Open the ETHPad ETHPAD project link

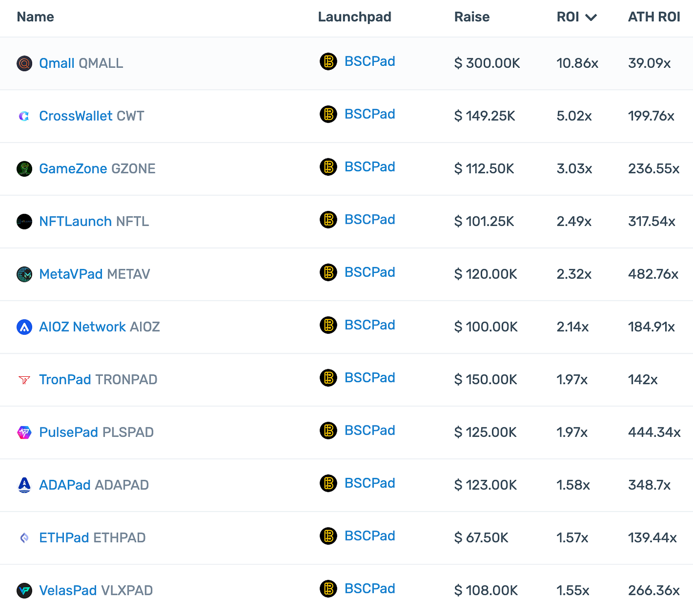[93, 538]
